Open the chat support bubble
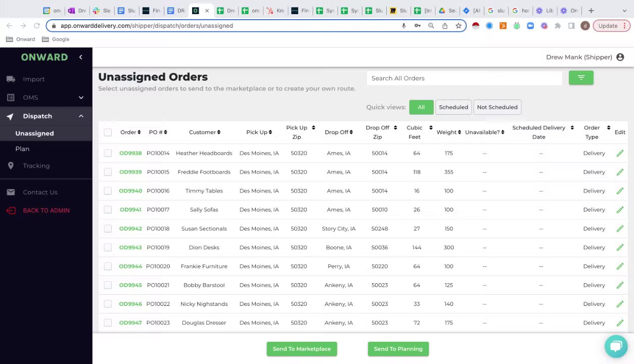The width and height of the screenshot is (634, 364). click(x=615, y=346)
